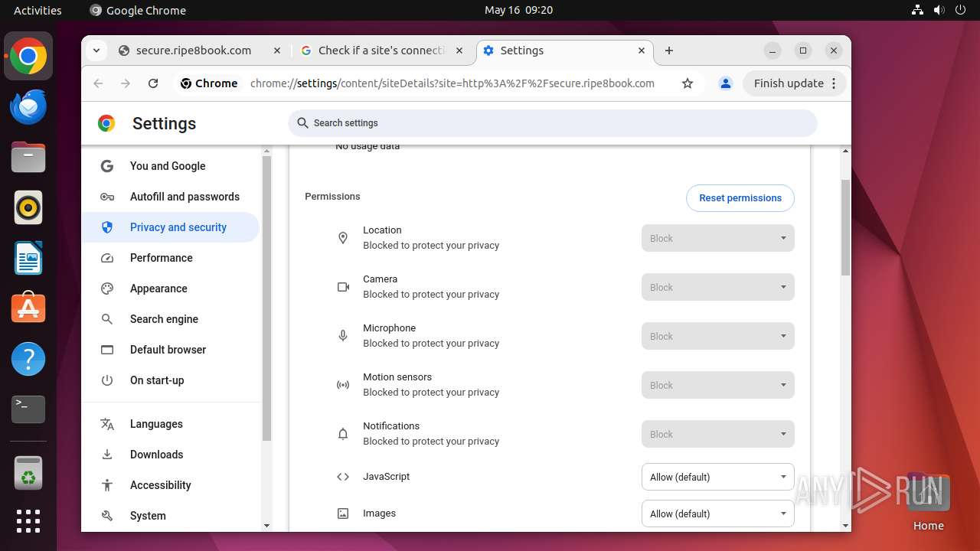
Task: Click the Notifications bell icon
Action: 343,434
